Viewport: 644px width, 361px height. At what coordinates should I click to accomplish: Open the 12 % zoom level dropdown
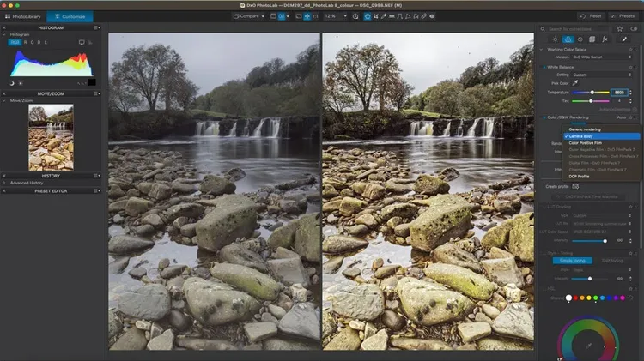click(x=336, y=16)
